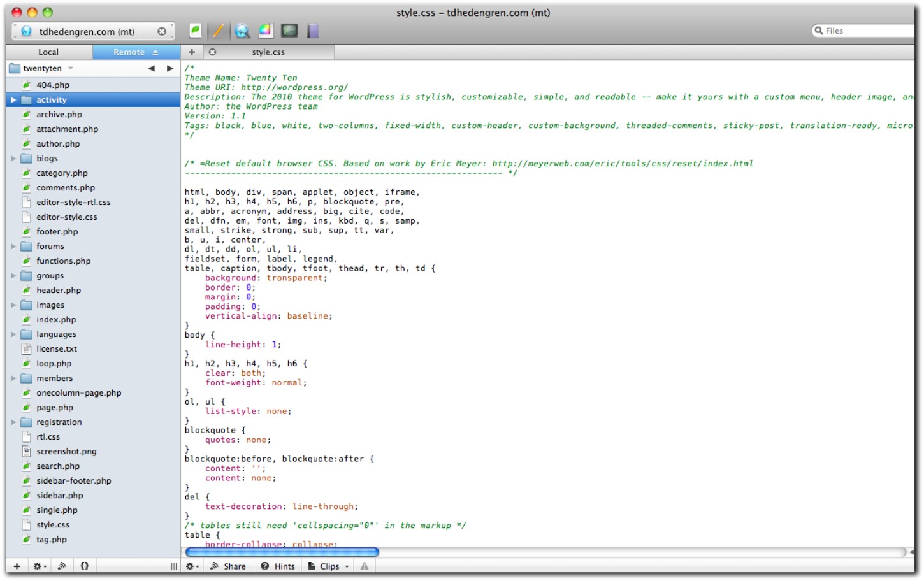Viewport: 924px width, 581px height.
Task: Select archive.php in file list
Action: coord(93,115)
